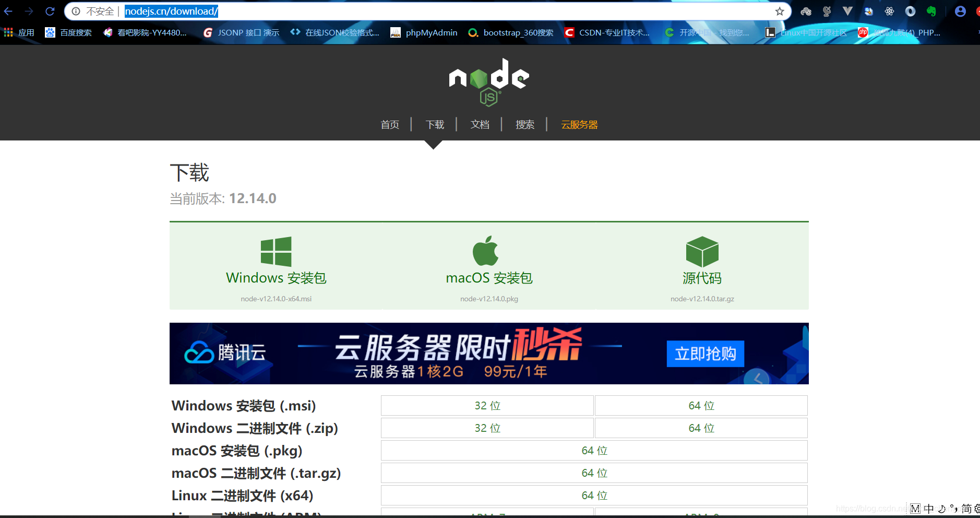This screenshot has width=980, height=518.
Task: Open the 看吧影院 bookmark
Action: pos(145,32)
